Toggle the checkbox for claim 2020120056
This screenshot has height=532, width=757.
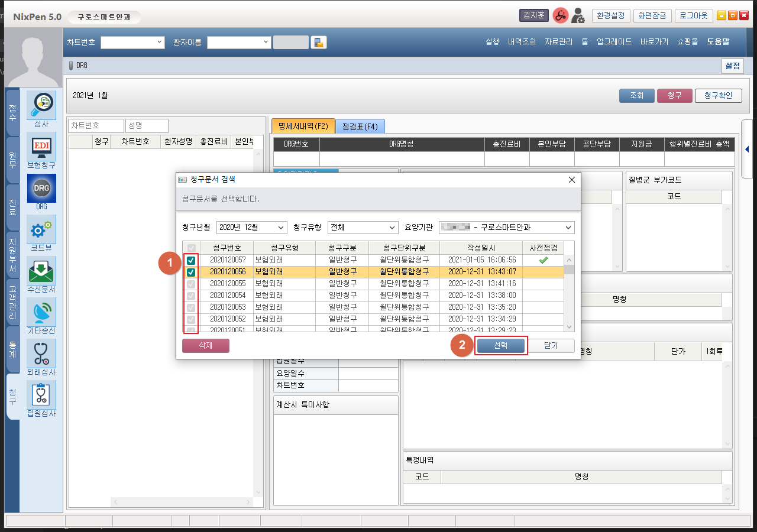[x=191, y=272]
